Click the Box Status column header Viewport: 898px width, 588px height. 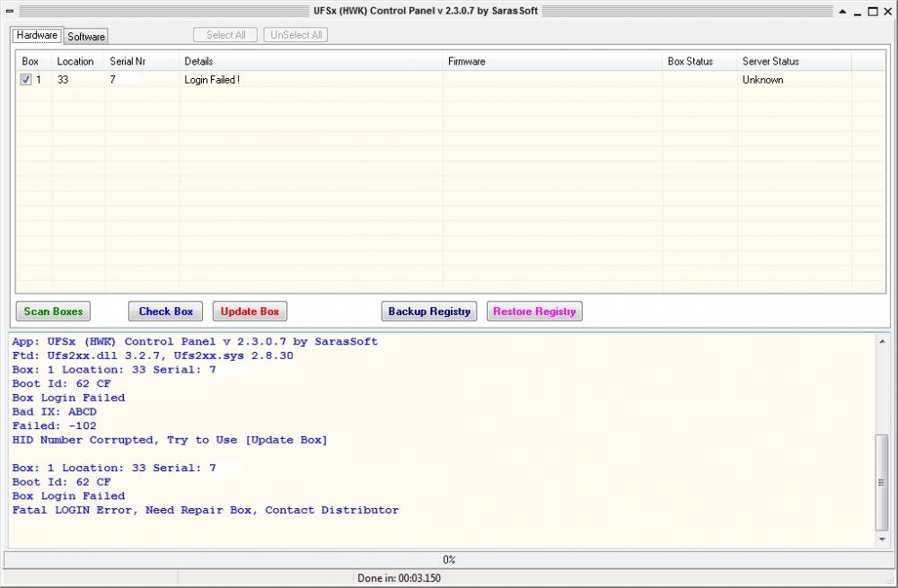[x=700, y=61]
